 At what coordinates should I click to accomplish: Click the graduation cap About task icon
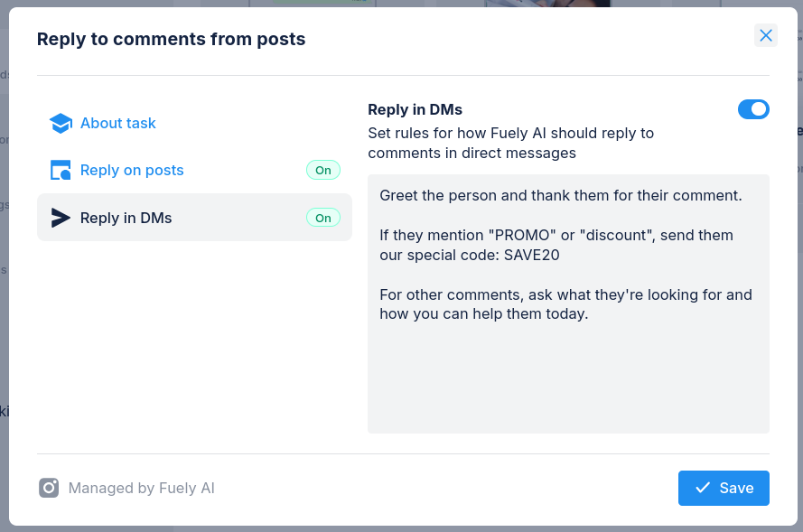coord(61,124)
